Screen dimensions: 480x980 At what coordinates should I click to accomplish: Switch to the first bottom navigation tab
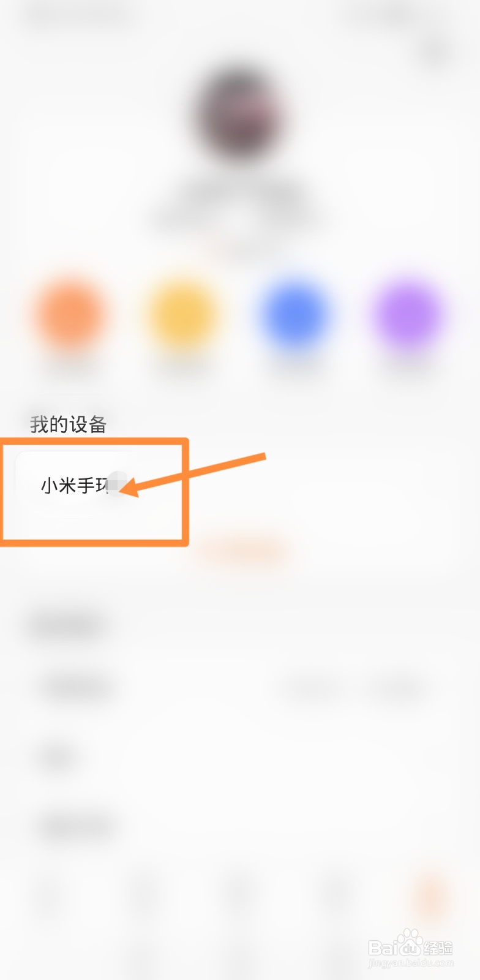pyautogui.click(x=48, y=894)
